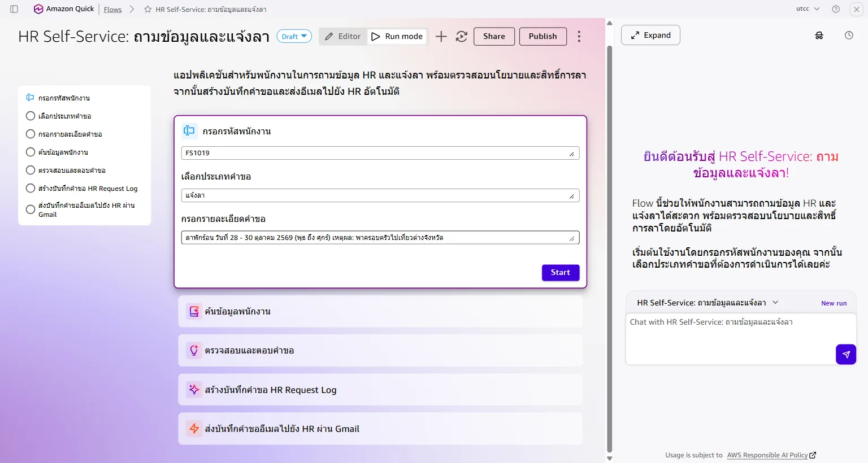The width and height of the screenshot is (868, 463).
Task: Click the plus icon beside Run mode
Action: click(441, 36)
